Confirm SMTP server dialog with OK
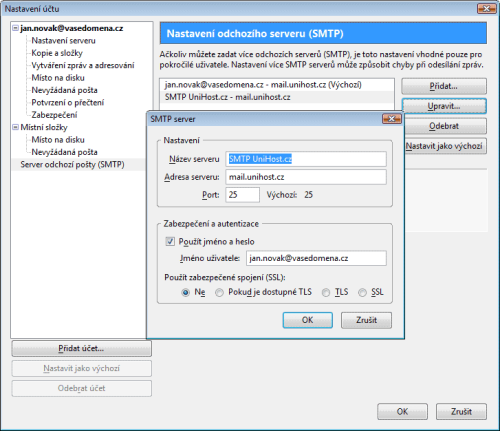 coord(307,320)
